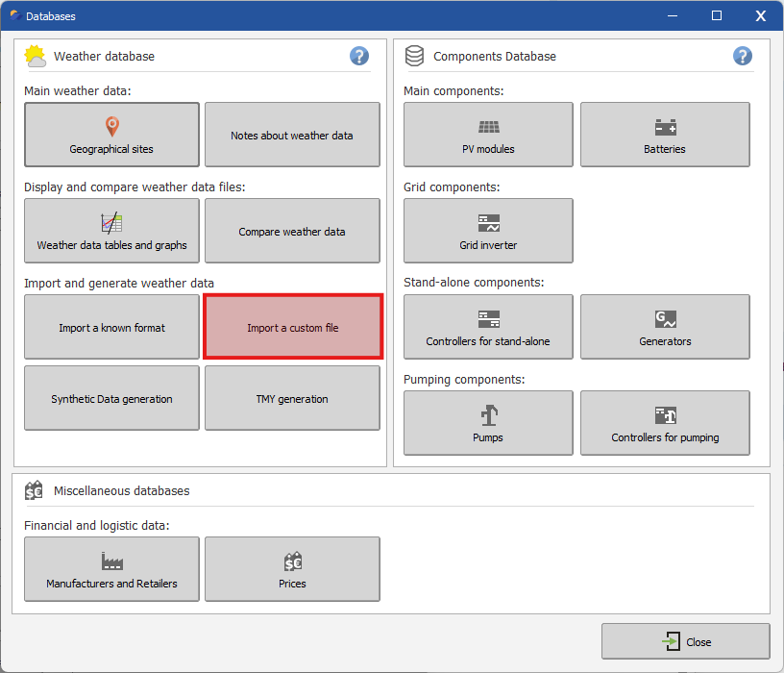Viewport: 784px width, 673px height.
Task: Import a custom weather file
Action: 292,327
